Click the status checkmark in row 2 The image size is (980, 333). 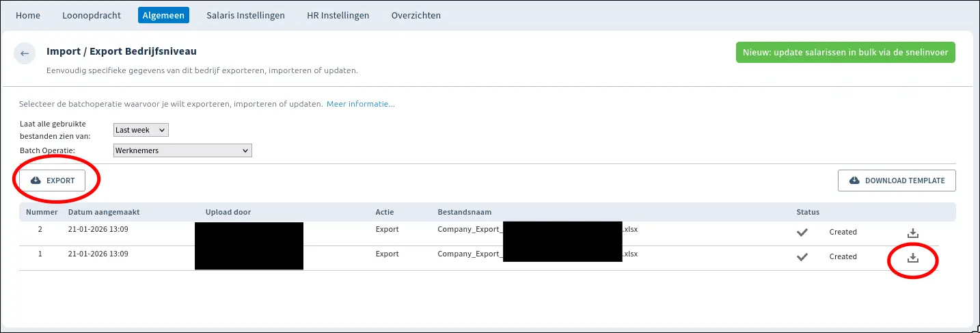pos(802,232)
